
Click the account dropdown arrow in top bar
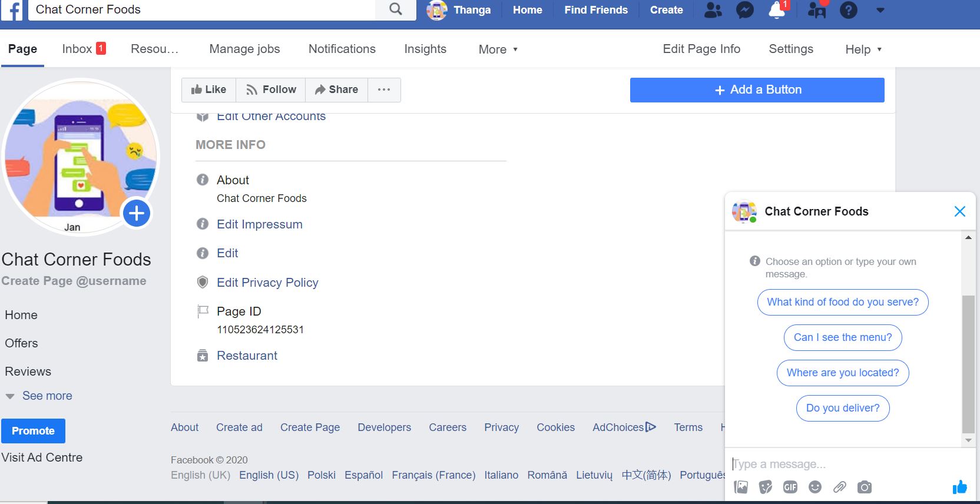(880, 10)
